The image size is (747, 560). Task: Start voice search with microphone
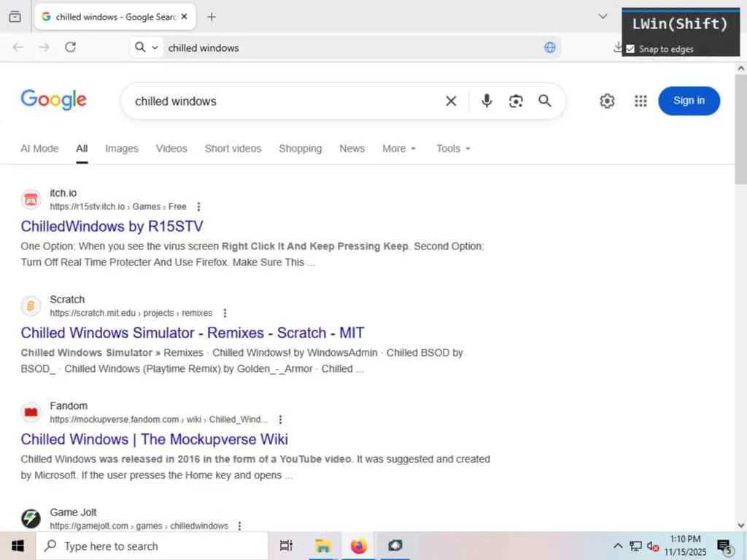[x=487, y=101]
